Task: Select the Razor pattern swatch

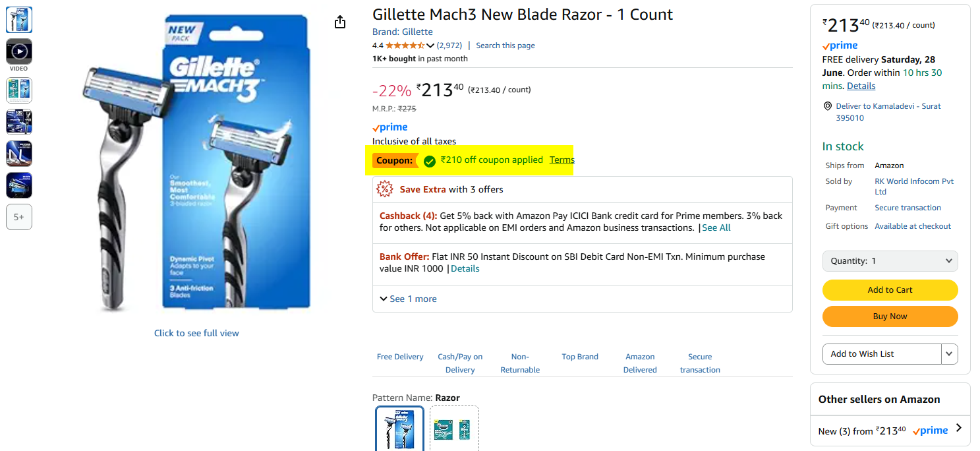Action: click(400, 429)
